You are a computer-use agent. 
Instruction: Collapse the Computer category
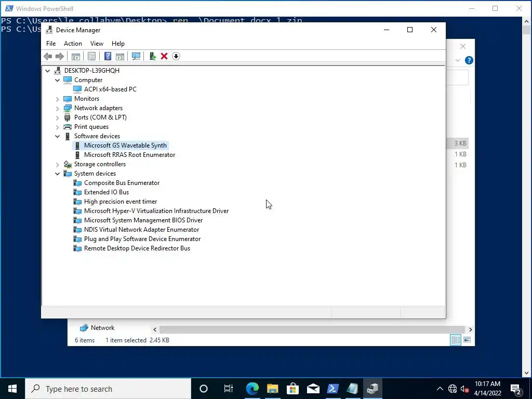57,80
